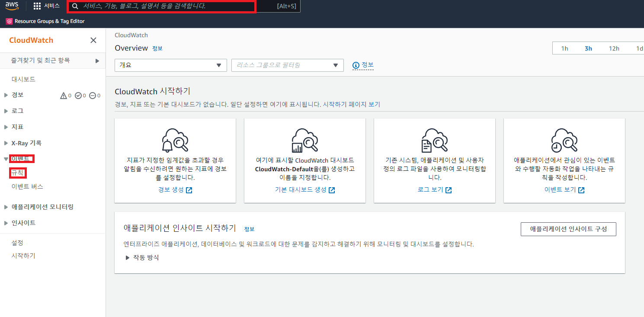
Task: Select the 12h time range
Action: tap(614, 48)
